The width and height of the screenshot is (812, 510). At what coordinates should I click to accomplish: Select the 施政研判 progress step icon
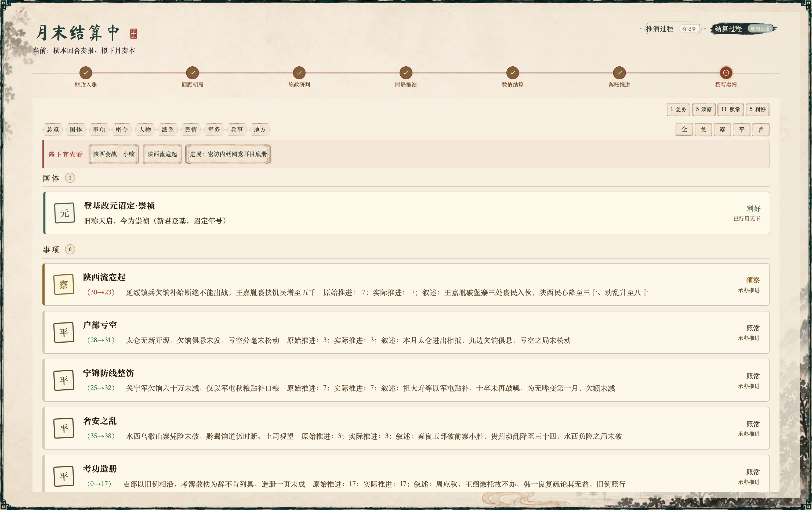click(299, 73)
